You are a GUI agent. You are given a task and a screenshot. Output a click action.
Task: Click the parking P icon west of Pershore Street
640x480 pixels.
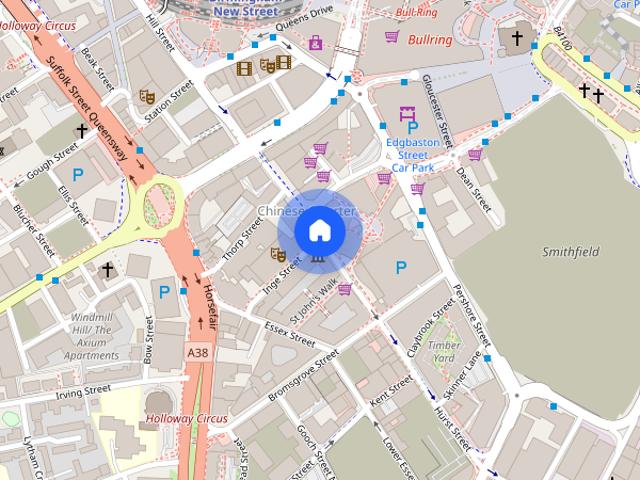[x=401, y=268]
